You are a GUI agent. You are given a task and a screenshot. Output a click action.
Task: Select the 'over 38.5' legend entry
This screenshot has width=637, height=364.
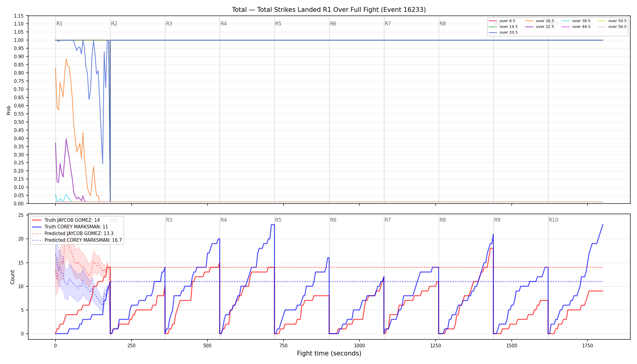point(576,21)
